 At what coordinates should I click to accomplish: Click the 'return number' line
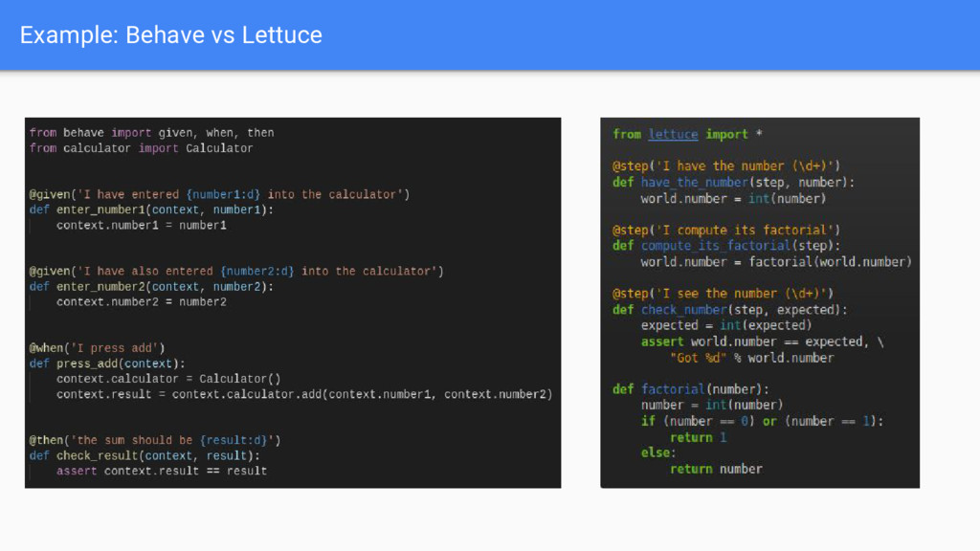(x=716, y=469)
